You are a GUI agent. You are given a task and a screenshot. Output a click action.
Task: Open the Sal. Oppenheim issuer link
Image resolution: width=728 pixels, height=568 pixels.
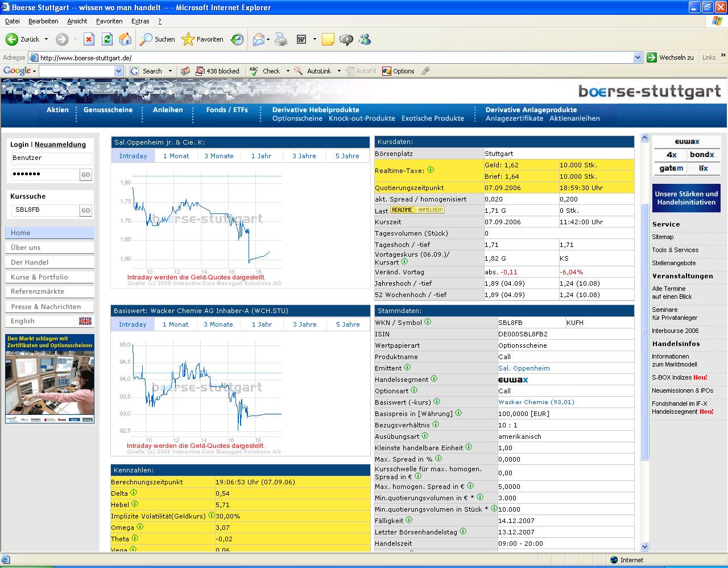(x=524, y=368)
